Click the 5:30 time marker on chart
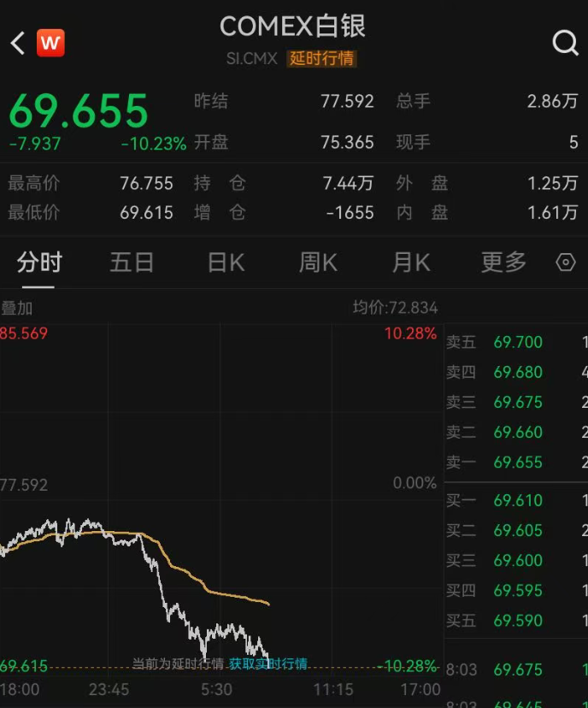The width and height of the screenshot is (588, 708). (x=216, y=689)
